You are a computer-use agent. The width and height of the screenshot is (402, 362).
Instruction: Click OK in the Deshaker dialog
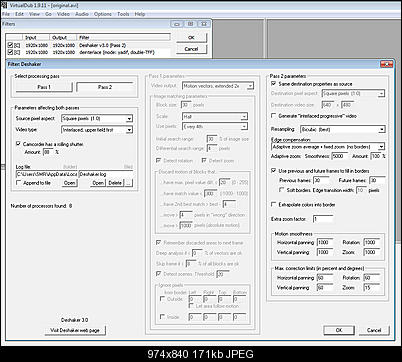click(339, 330)
